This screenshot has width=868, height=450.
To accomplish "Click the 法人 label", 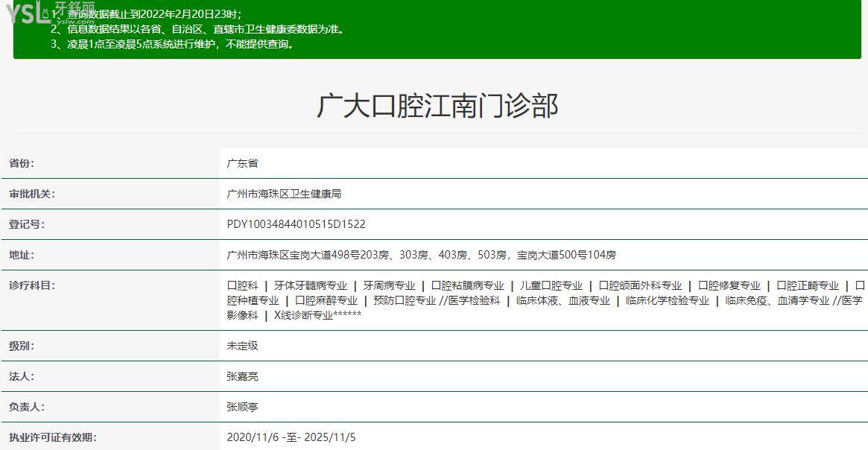I will tap(22, 376).
